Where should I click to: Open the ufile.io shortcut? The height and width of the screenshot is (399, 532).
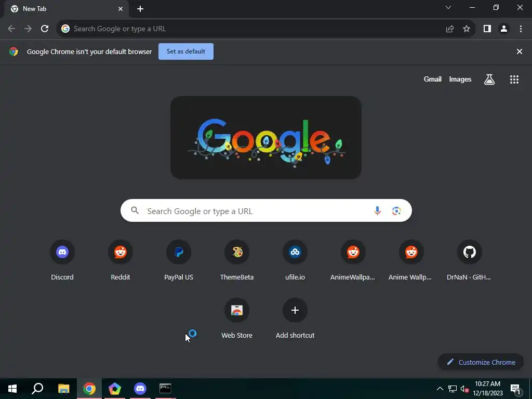[x=295, y=260]
